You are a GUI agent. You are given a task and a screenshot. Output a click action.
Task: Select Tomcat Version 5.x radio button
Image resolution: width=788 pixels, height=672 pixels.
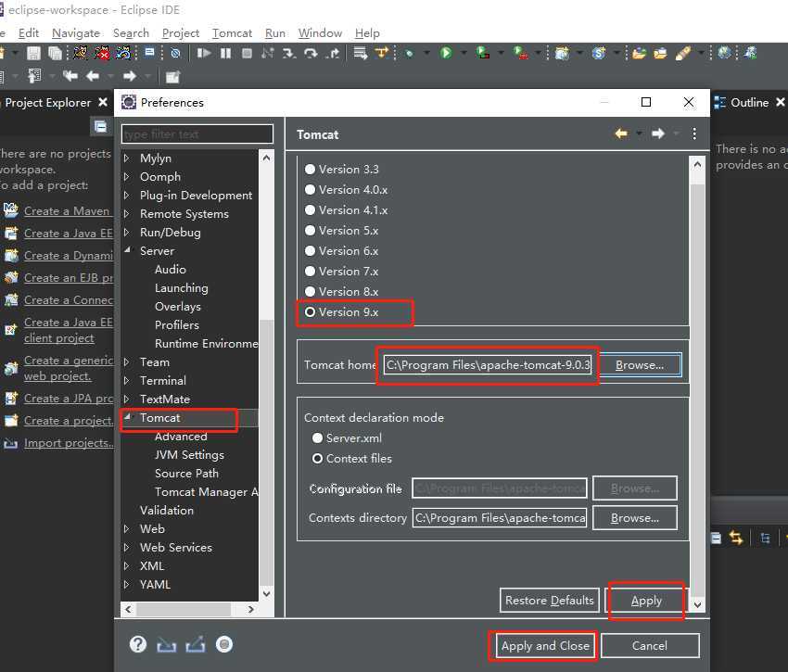tap(310, 230)
